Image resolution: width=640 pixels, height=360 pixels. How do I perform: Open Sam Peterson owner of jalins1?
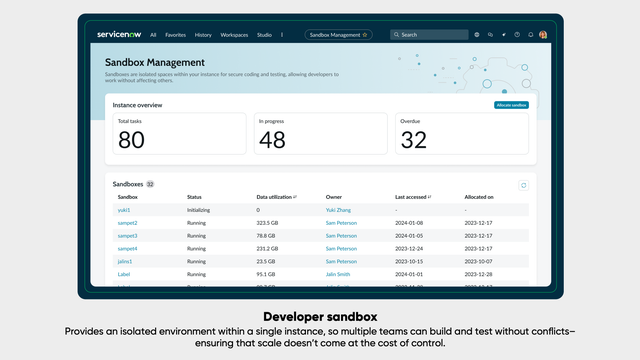tap(341, 262)
